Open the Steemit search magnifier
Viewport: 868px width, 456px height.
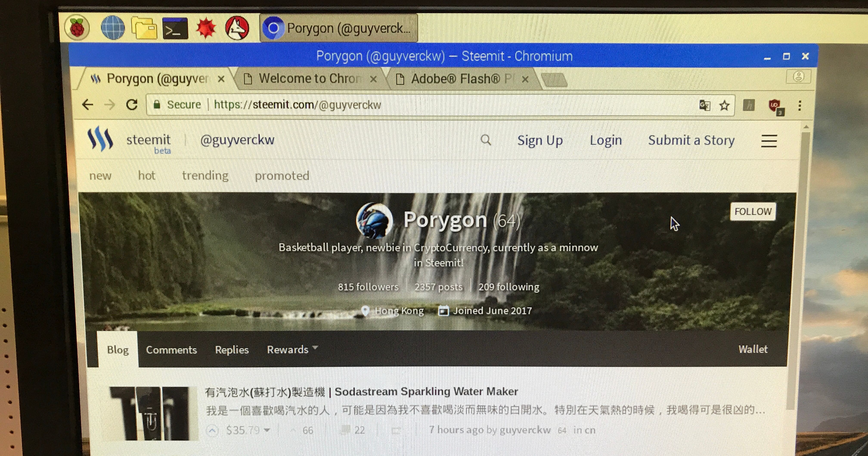[x=485, y=139]
